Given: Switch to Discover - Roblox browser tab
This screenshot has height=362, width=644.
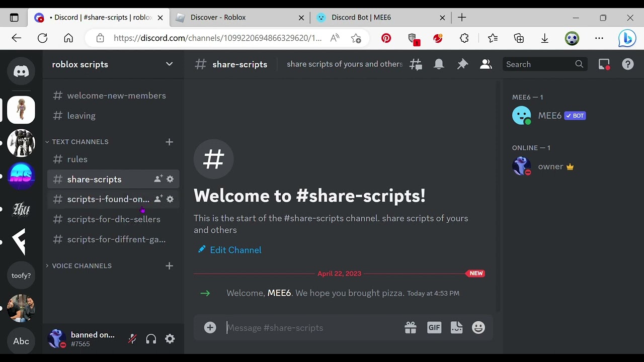Looking at the screenshot, I should (239, 18).
